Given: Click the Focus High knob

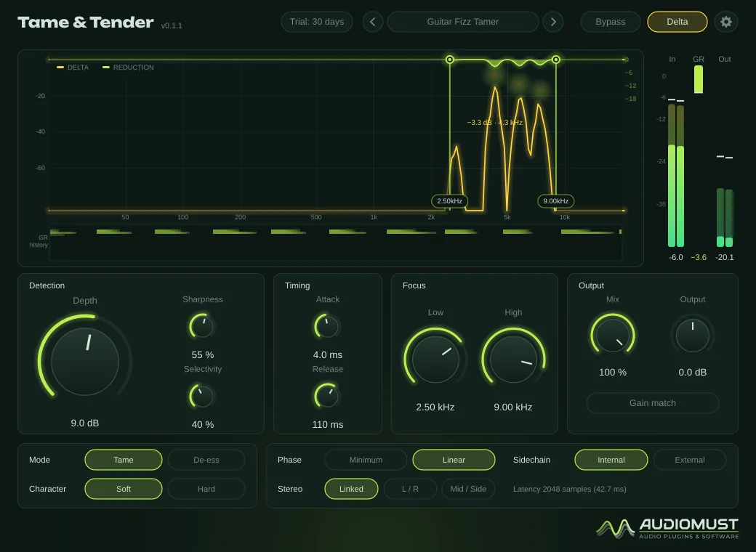Looking at the screenshot, I should [513, 360].
